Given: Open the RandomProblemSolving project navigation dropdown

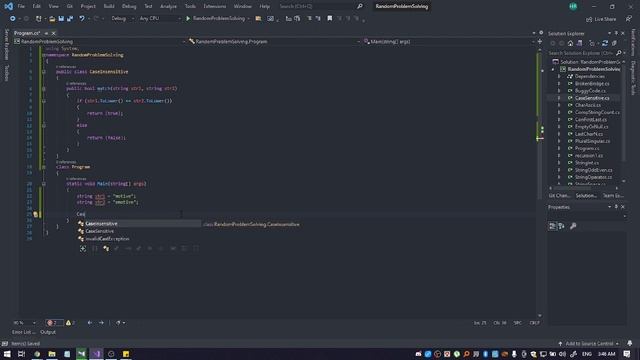Looking at the screenshot, I should click(99, 42).
